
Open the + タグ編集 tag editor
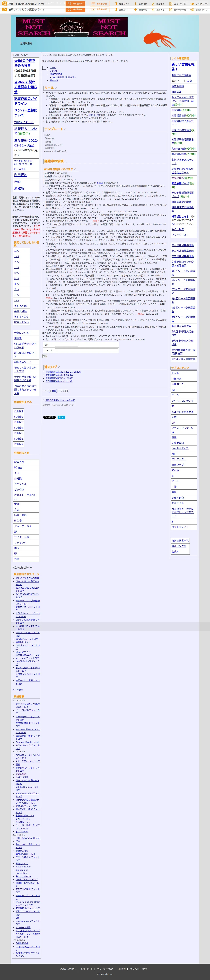[x=63, y=391]
